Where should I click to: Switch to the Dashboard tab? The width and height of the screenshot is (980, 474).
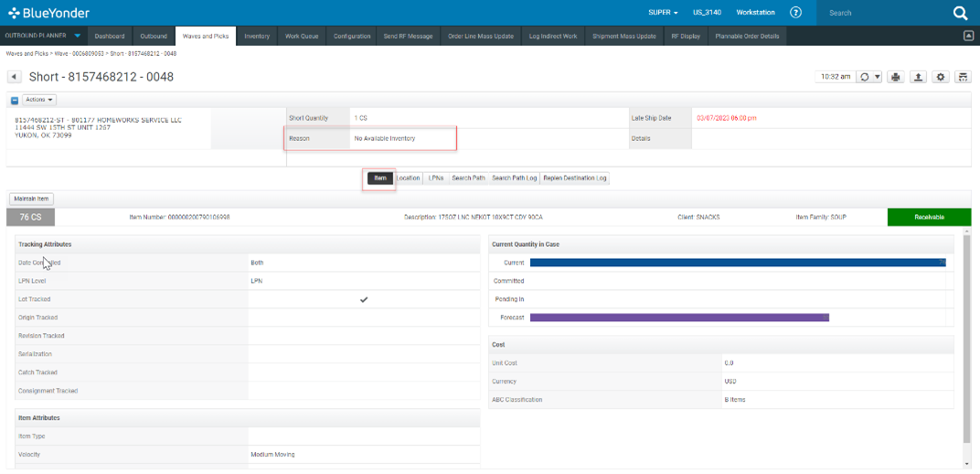[x=110, y=37]
